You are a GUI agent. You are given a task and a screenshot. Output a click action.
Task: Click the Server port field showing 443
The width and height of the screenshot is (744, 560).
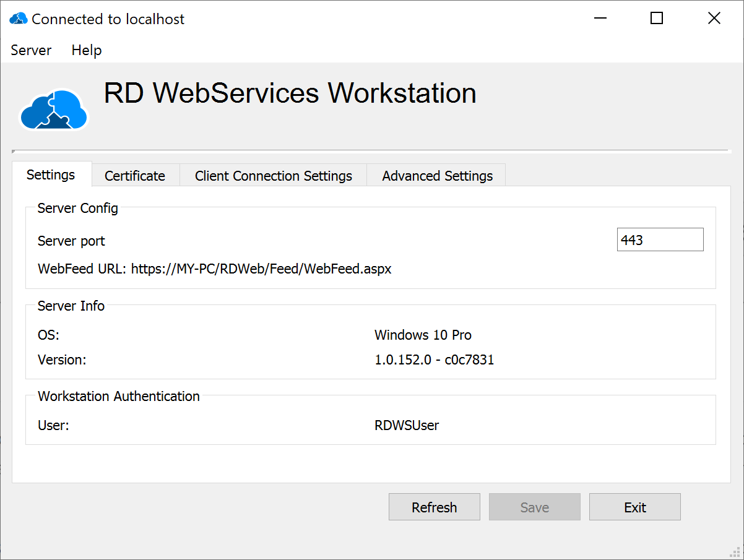pyautogui.click(x=660, y=240)
